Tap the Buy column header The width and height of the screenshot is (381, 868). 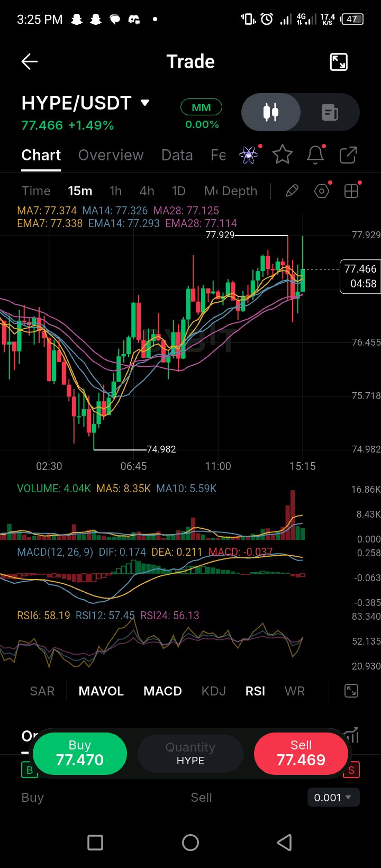click(32, 798)
